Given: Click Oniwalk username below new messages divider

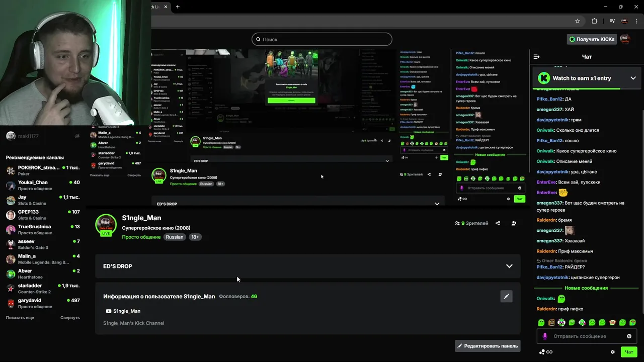Looking at the screenshot, I should [x=545, y=299].
